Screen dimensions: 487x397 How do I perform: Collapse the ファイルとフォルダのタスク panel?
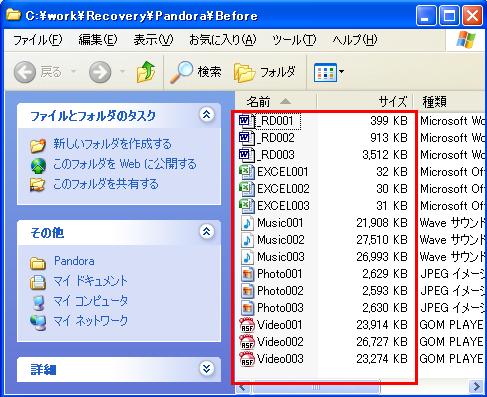(206, 115)
